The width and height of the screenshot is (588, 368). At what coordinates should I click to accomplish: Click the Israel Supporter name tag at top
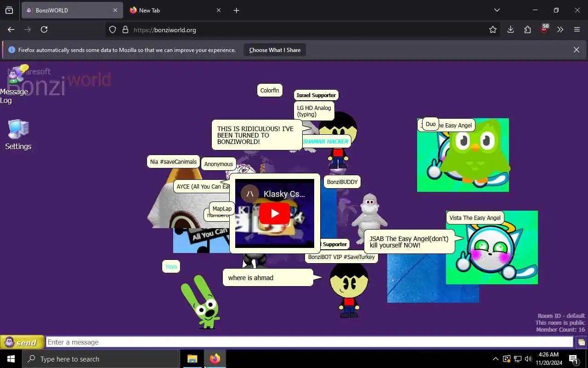tap(316, 95)
